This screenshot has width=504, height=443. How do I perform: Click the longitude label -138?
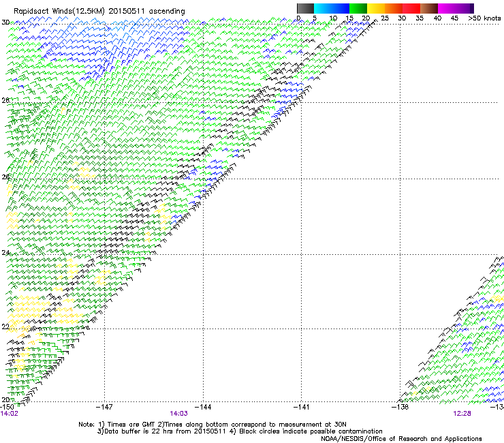(x=400, y=407)
